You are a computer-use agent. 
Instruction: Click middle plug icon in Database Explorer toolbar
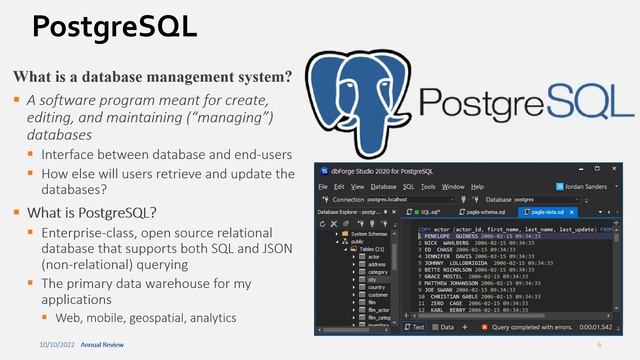(x=372, y=224)
